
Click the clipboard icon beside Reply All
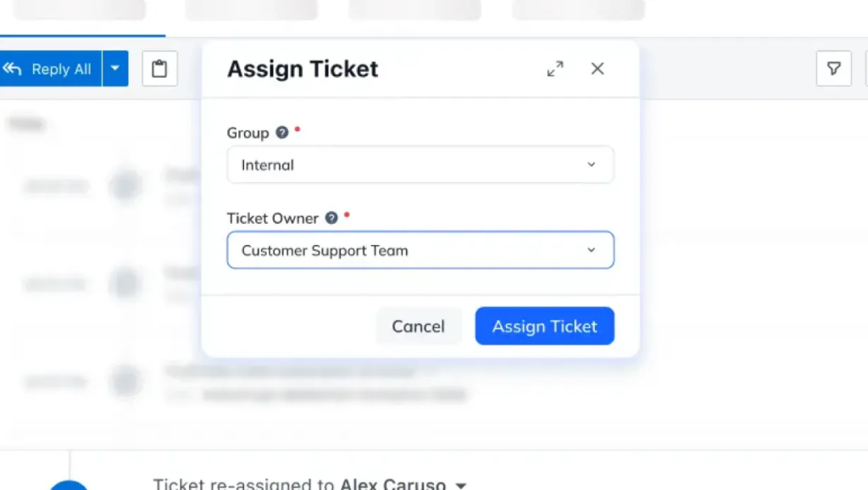pos(159,69)
